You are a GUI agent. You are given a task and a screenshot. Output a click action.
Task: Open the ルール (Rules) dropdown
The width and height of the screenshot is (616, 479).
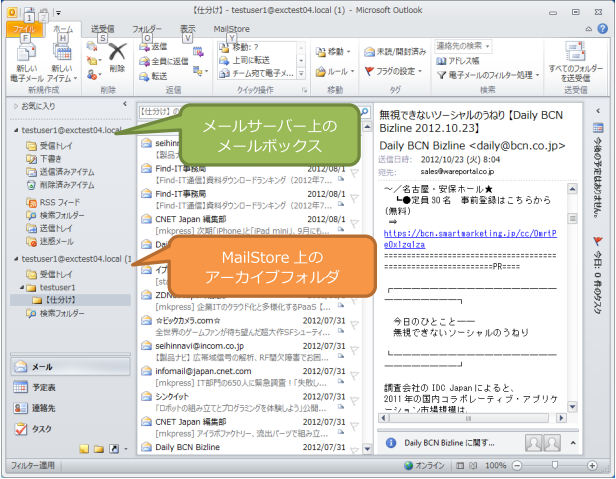tap(337, 71)
